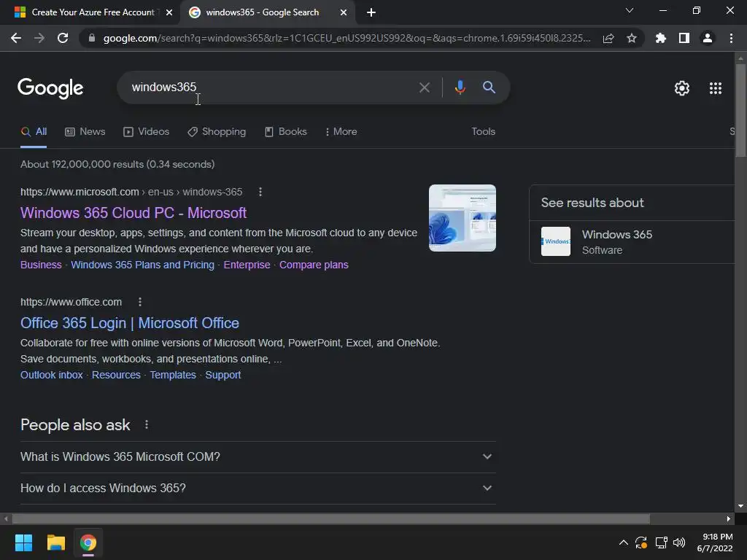Viewport: 747px width, 560px height.
Task: Switch to Books results
Action: [x=285, y=132]
